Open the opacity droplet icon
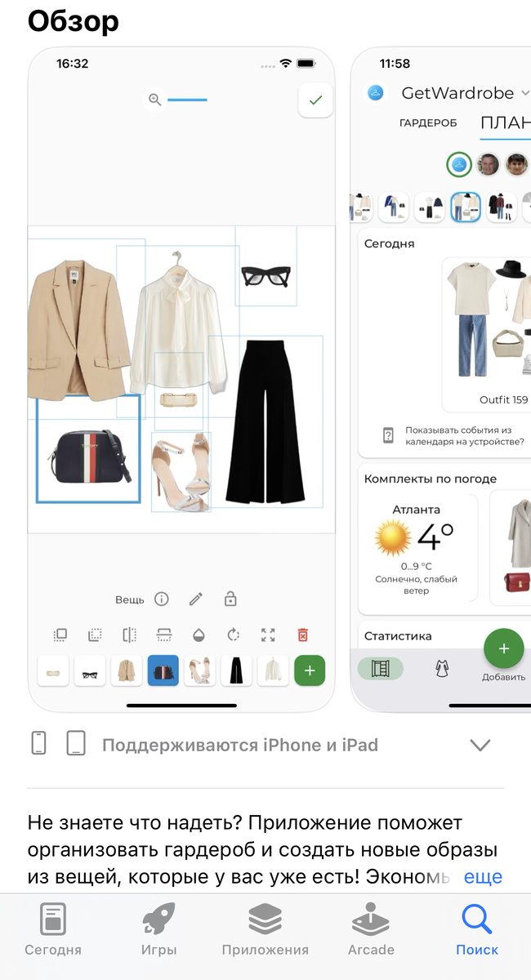Image resolution: width=531 pixels, height=980 pixels. (199, 635)
